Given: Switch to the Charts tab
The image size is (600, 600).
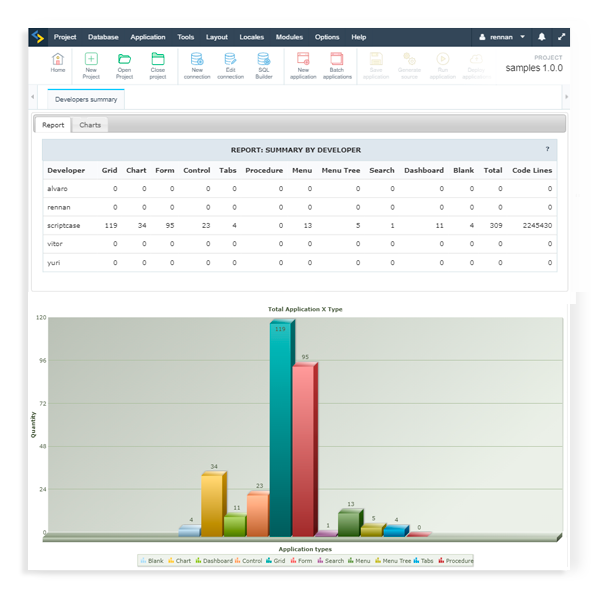Looking at the screenshot, I should [90, 125].
